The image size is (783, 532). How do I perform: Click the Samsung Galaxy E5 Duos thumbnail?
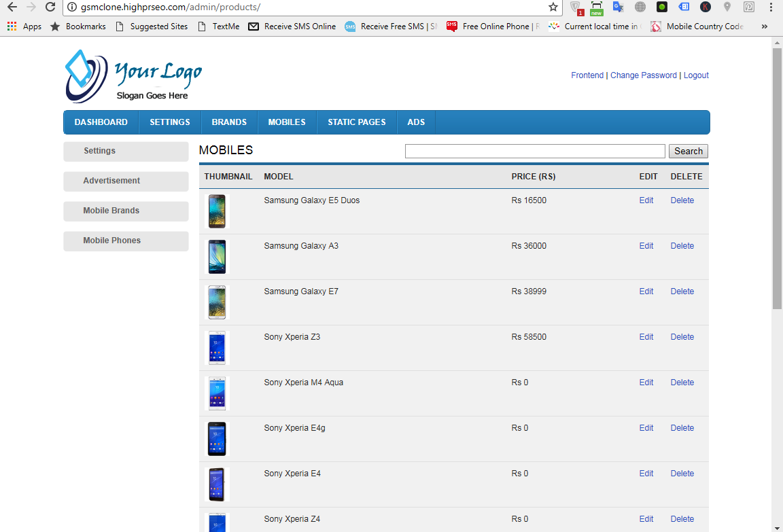[217, 211]
